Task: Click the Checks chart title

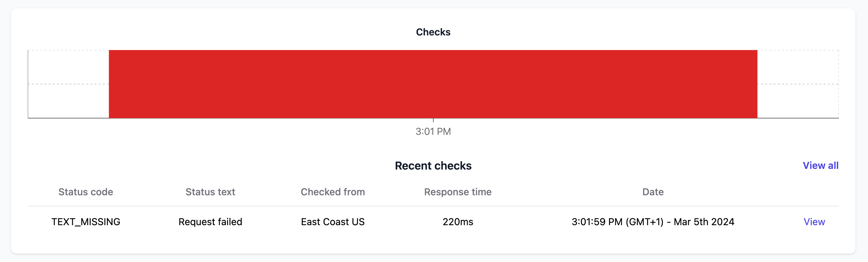Action: point(433,32)
